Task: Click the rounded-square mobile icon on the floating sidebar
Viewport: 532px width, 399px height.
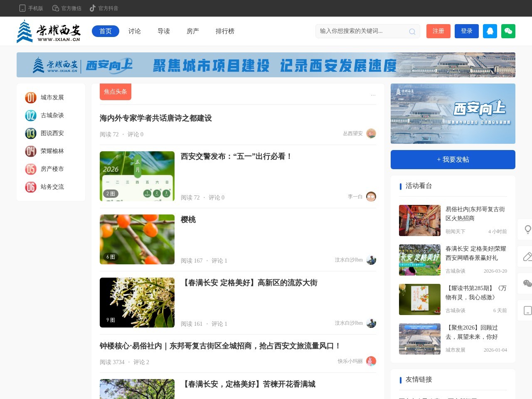Action: pyautogui.click(x=527, y=310)
